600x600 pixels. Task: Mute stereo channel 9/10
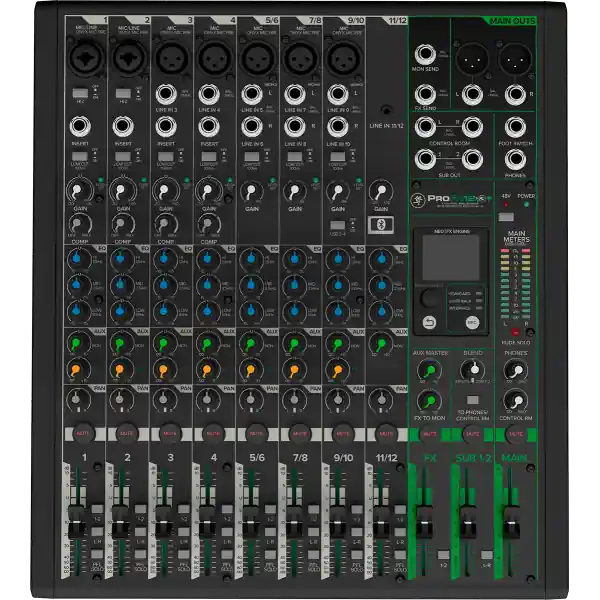click(342, 434)
